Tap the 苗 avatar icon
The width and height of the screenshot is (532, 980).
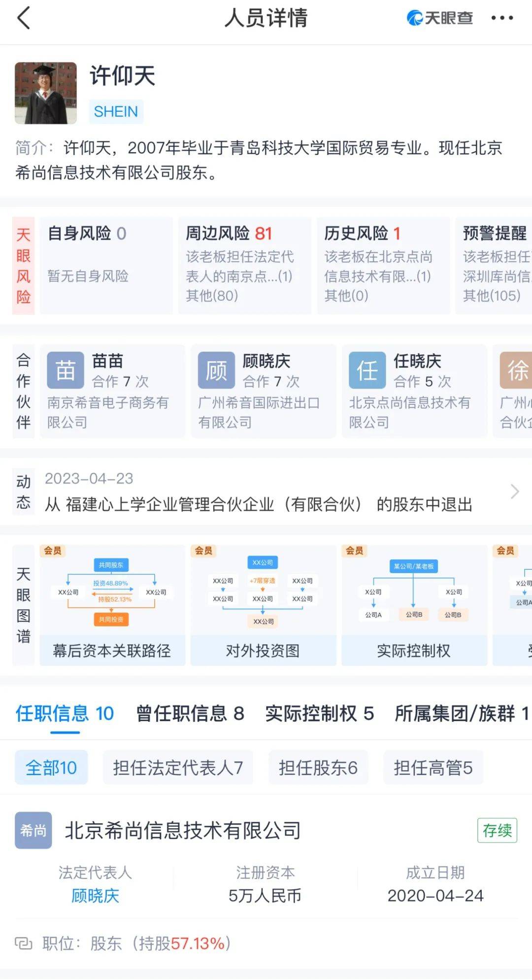coord(66,370)
